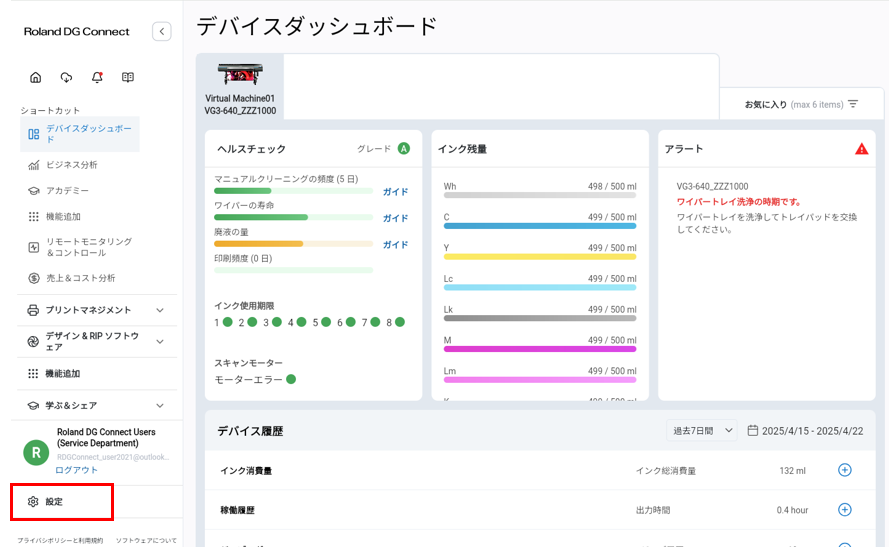Open 売上＆コスト分析 menu item
This screenshot has height=547, width=889.
tap(81, 278)
